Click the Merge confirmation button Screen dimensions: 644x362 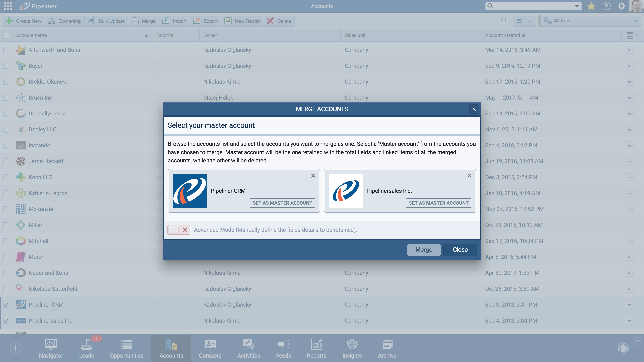pos(424,249)
